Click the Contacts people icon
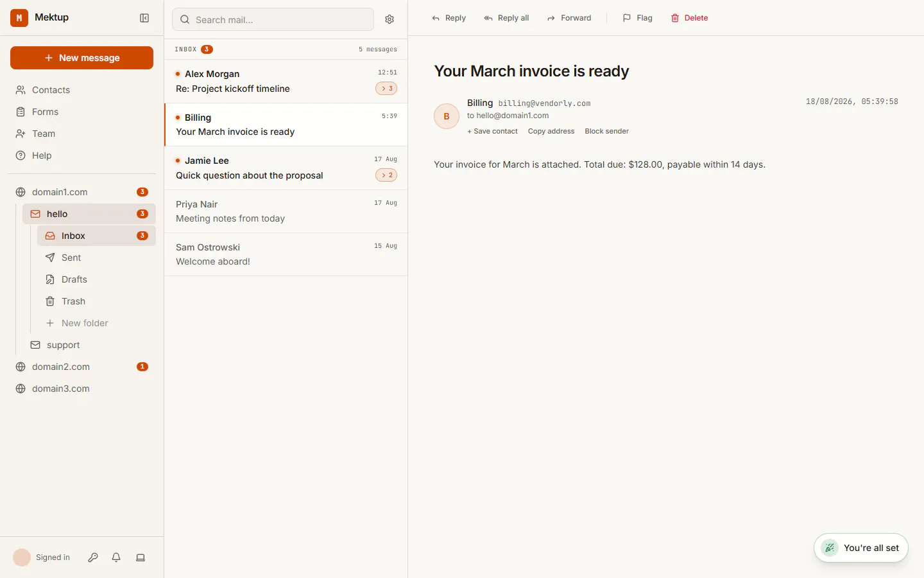 (21, 90)
